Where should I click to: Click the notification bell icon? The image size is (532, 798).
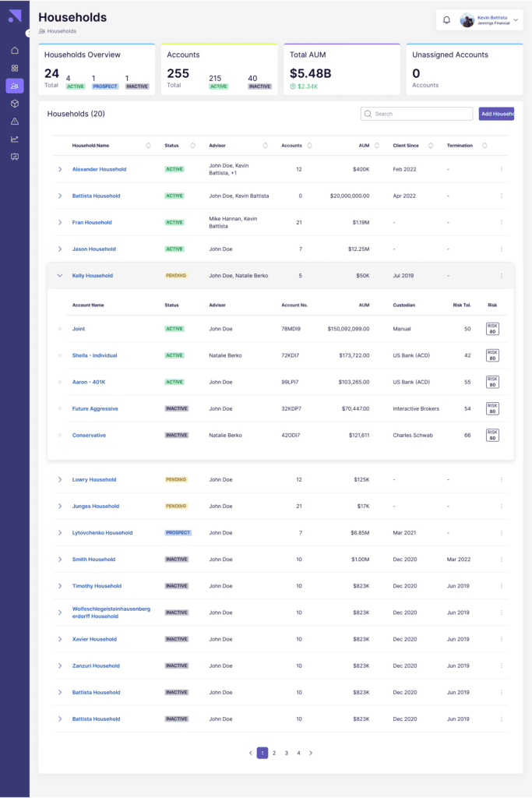(x=446, y=20)
